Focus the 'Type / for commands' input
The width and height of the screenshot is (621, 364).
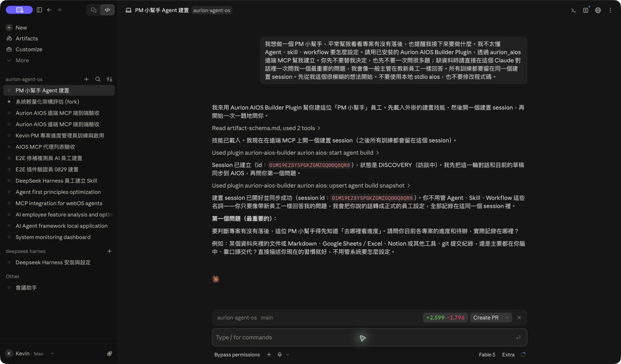point(369,337)
